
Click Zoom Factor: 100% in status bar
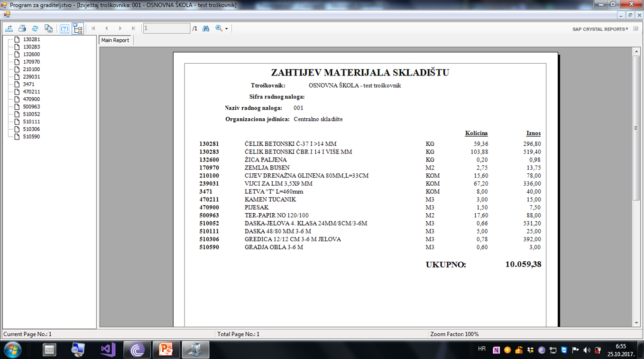click(454, 334)
